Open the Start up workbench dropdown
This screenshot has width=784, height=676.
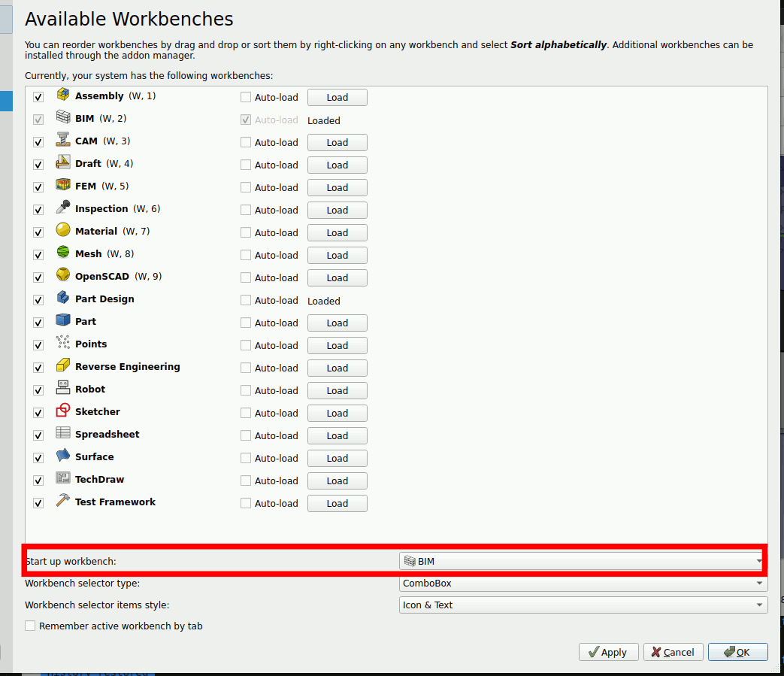tap(583, 561)
